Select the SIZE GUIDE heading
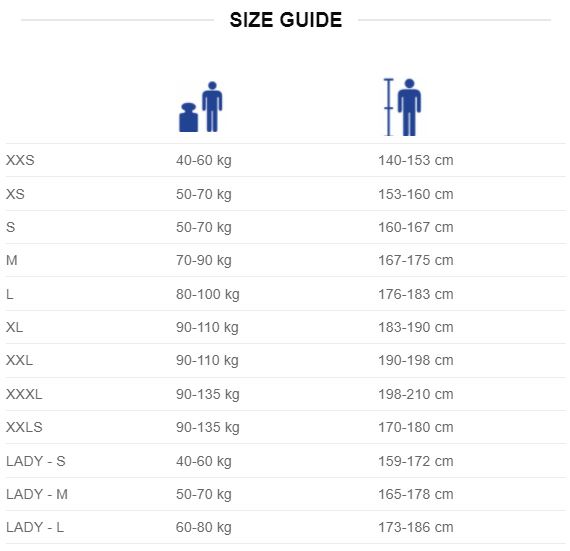 click(x=286, y=20)
